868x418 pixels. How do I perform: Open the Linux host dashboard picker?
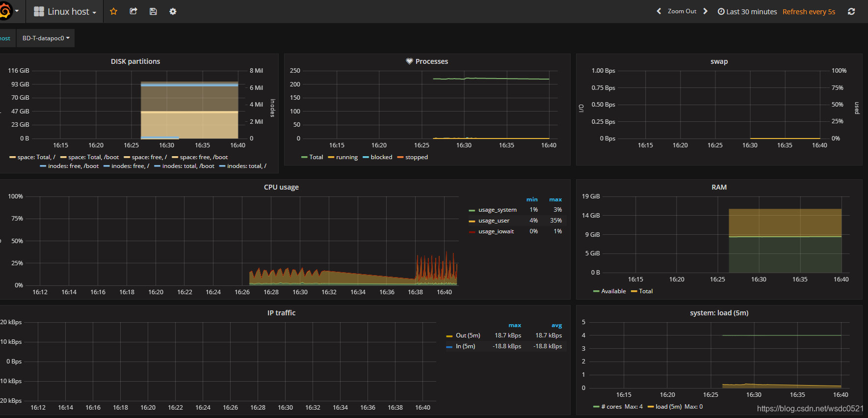65,11
